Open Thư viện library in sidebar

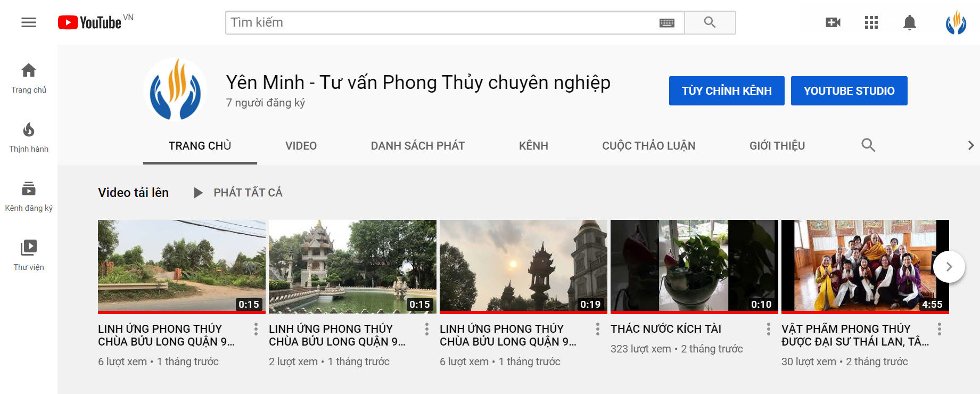point(29,256)
